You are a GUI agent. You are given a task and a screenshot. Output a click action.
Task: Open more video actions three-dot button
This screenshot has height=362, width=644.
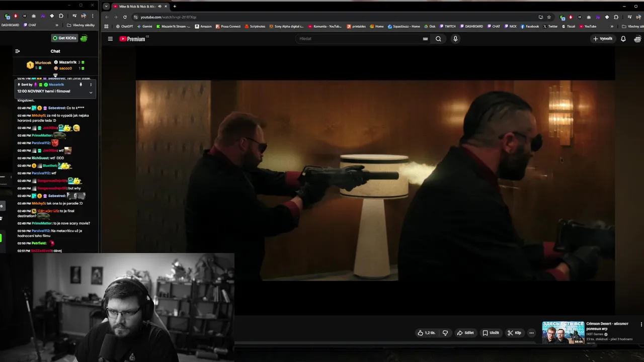click(x=531, y=333)
